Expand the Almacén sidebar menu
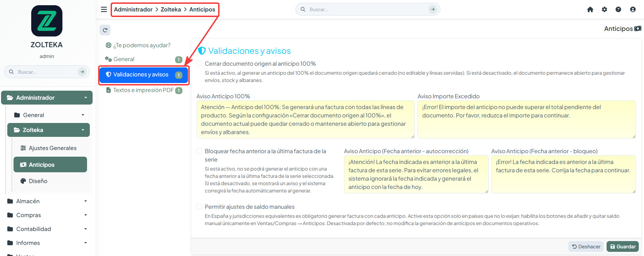Image resolution: width=644 pixels, height=256 pixels. pos(47,201)
